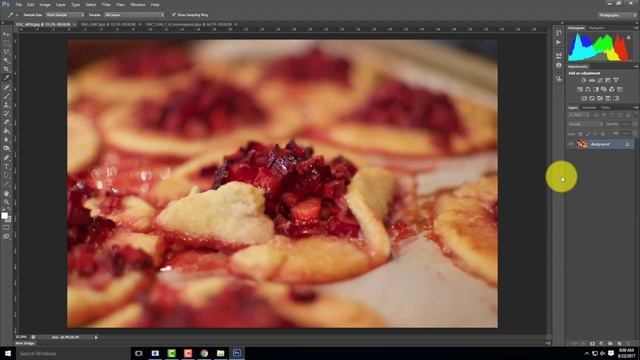Open the collapsed Actions panel icon
Image resolution: width=640 pixels, height=360 pixels.
point(559,42)
